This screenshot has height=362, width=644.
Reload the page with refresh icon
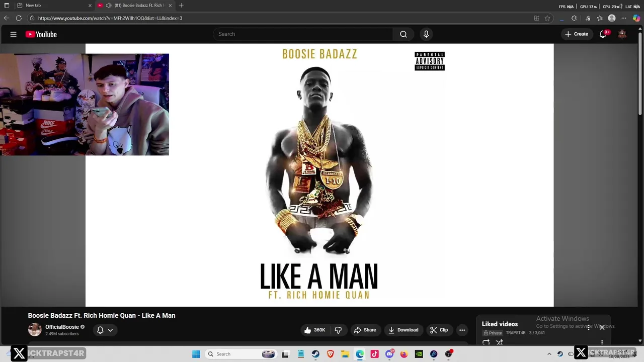tap(19, 18)
